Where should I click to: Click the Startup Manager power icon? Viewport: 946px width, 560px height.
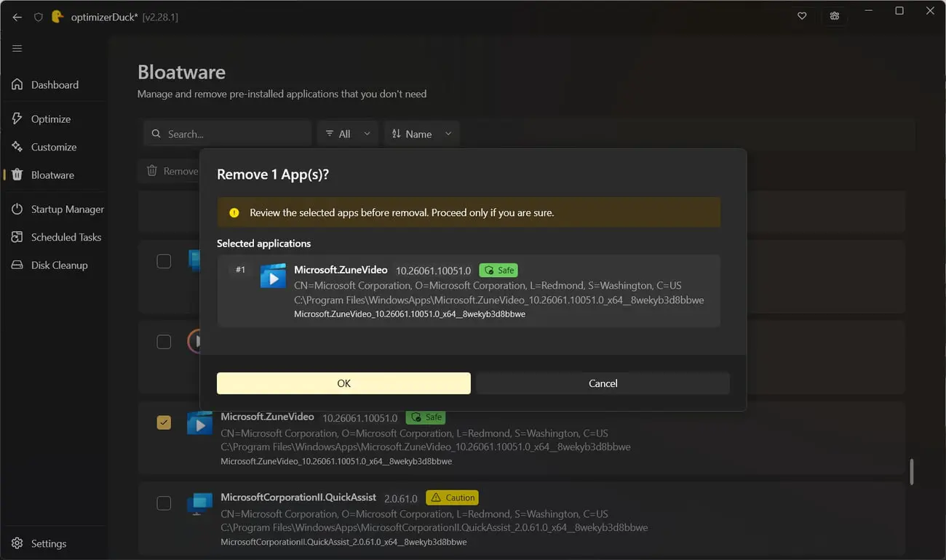point(17,209)
